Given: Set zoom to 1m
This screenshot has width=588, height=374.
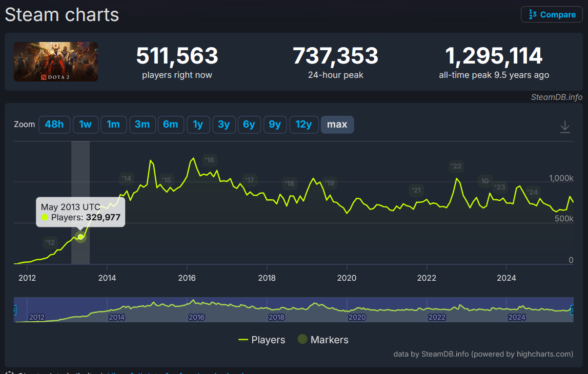Looking at the screenshot, I should 113,124.
